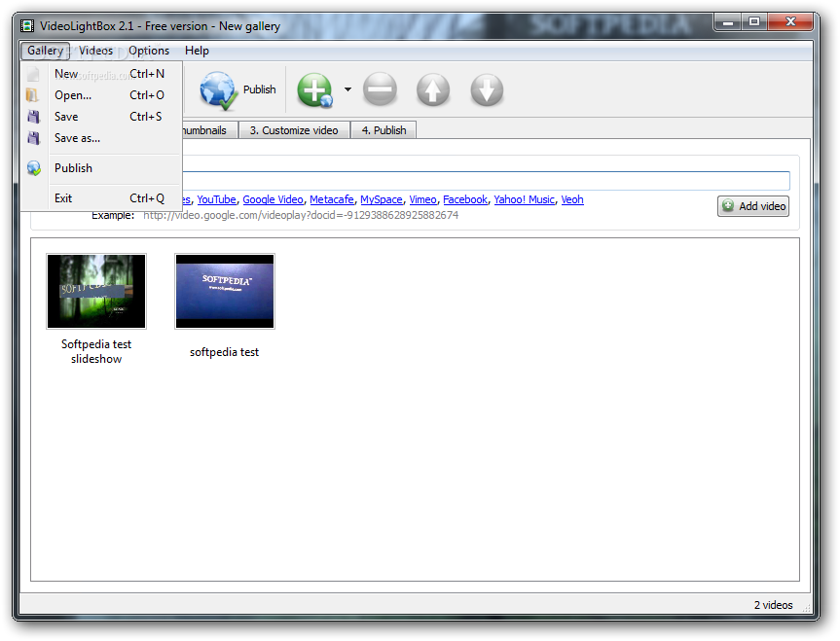The height and width of the screenshot is (641, 840).
Task: Select the blue softpedia test thumbnail
Action: [225, 291]
